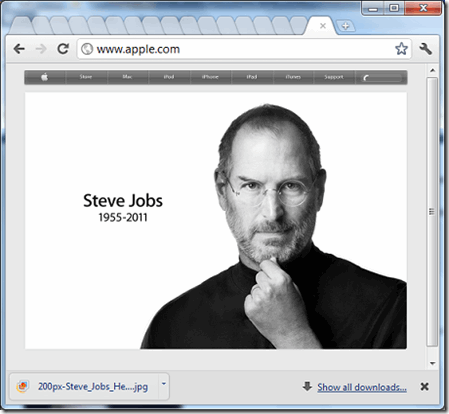Reload the apple.com page
Screen dimensions: 449x414
(x=63, y=49)
